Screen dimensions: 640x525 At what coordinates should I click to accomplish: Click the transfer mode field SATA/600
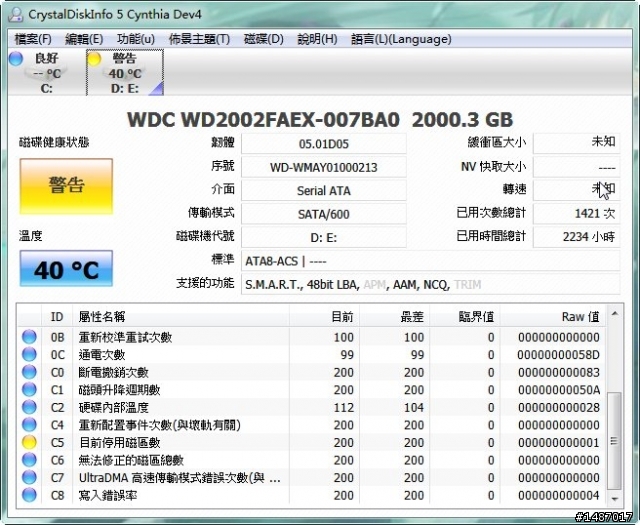(324, 214)
